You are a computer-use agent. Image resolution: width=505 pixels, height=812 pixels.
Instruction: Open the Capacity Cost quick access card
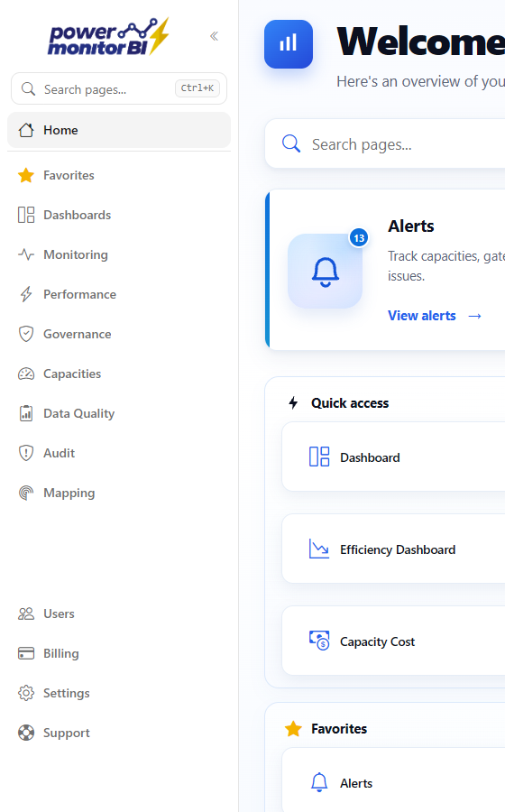(393, 641)
